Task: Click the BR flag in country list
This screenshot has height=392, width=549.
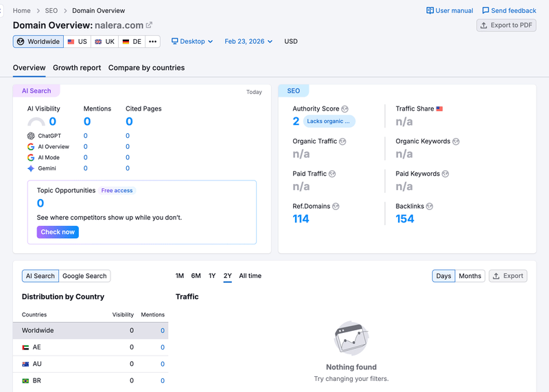Action: 25,380
